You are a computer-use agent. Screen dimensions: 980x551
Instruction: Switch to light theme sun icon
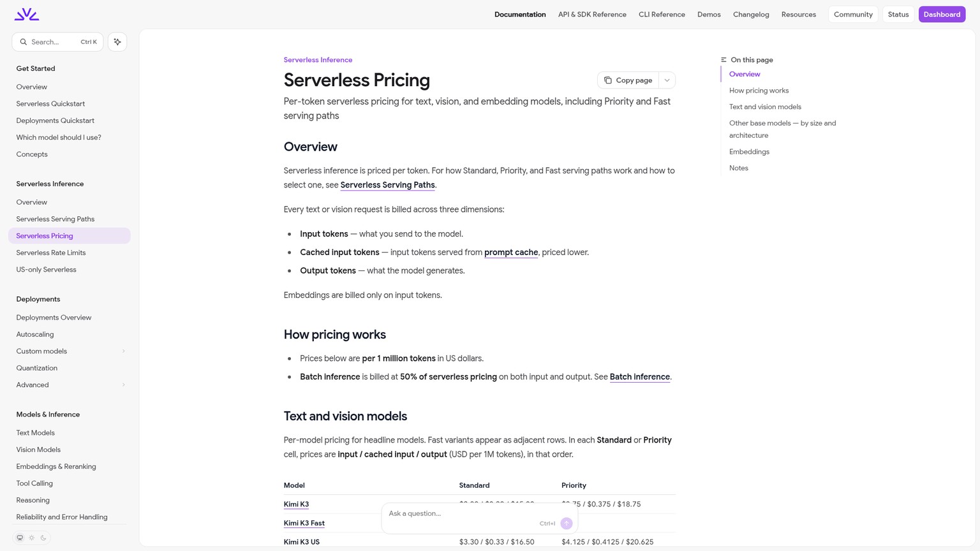point(32,538)
